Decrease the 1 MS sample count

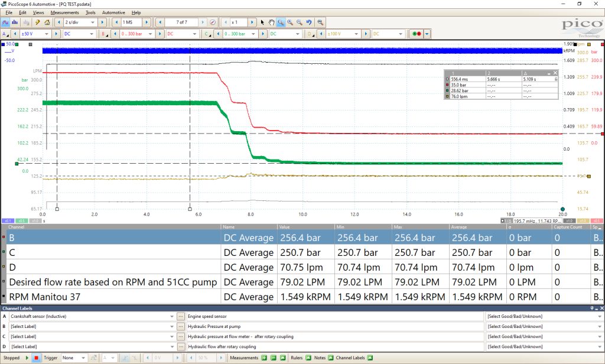[117, 22]
